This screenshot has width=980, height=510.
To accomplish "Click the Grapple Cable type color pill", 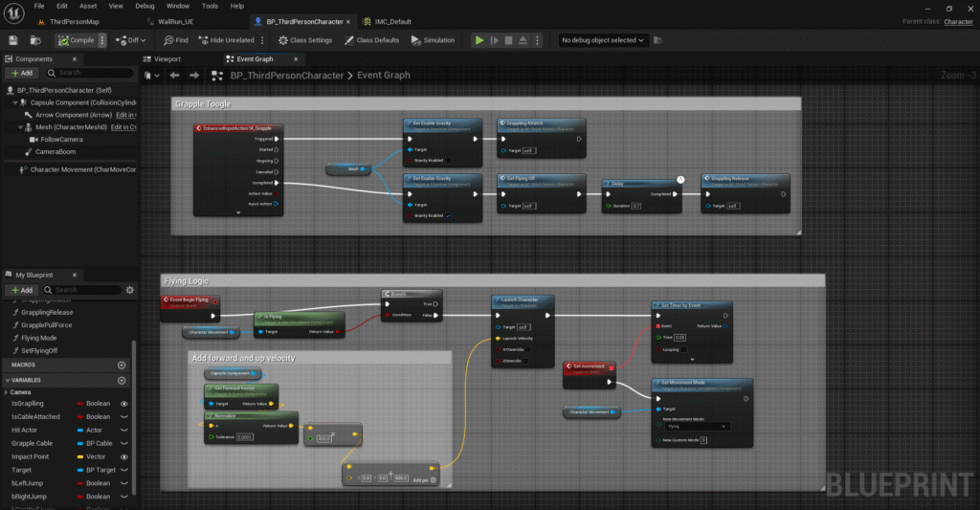I will pos(80,444).
